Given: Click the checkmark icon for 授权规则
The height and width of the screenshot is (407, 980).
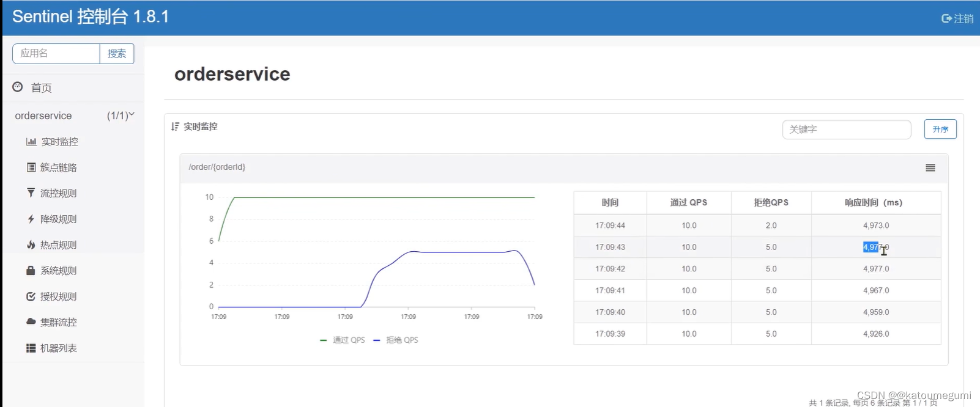Looking at the screenshot, I should 31,296.
